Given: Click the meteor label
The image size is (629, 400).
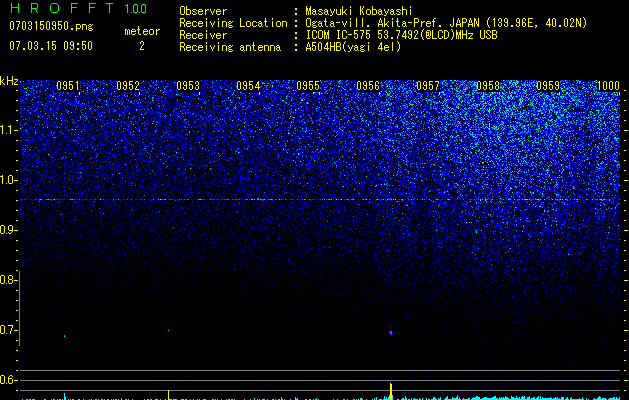Looking at the screenshot, I should [142, 31].
